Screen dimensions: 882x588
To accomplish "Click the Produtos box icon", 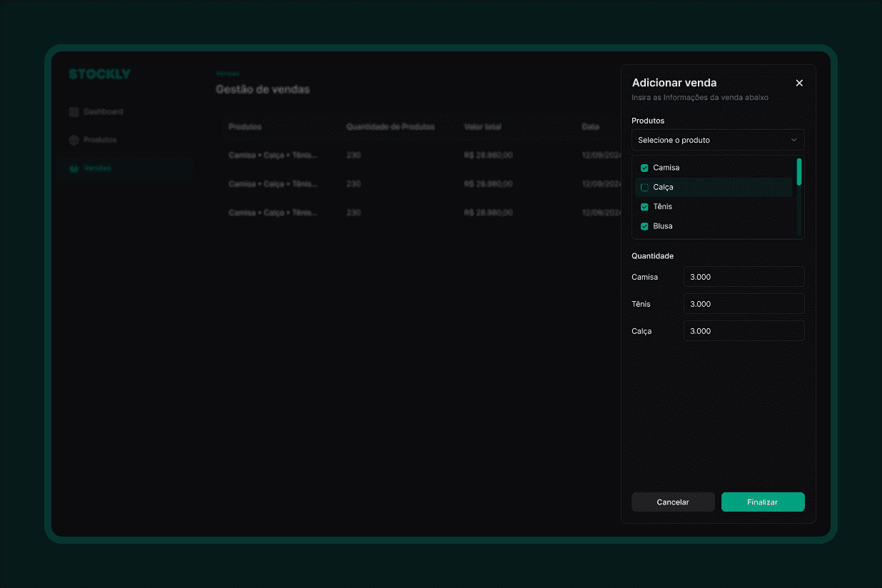I will click(x=73, y=140).
